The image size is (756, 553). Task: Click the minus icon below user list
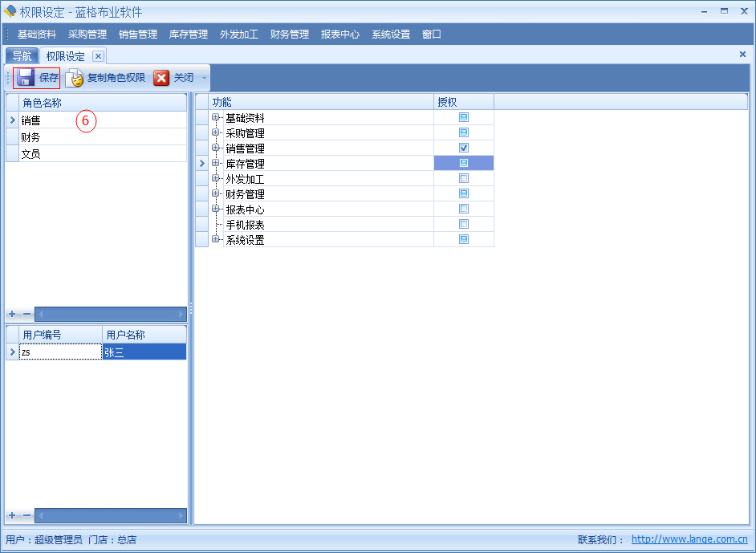pos(26,515)
